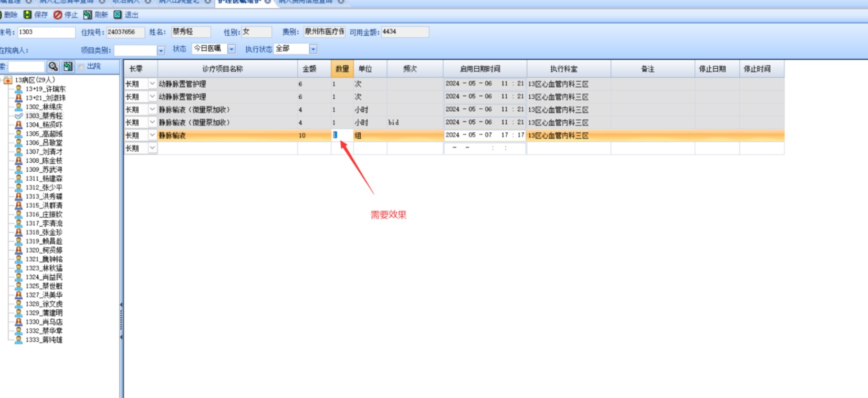Select patient icon for bed 1318
The height and width of the screenshot is (398, 868).
18,232
